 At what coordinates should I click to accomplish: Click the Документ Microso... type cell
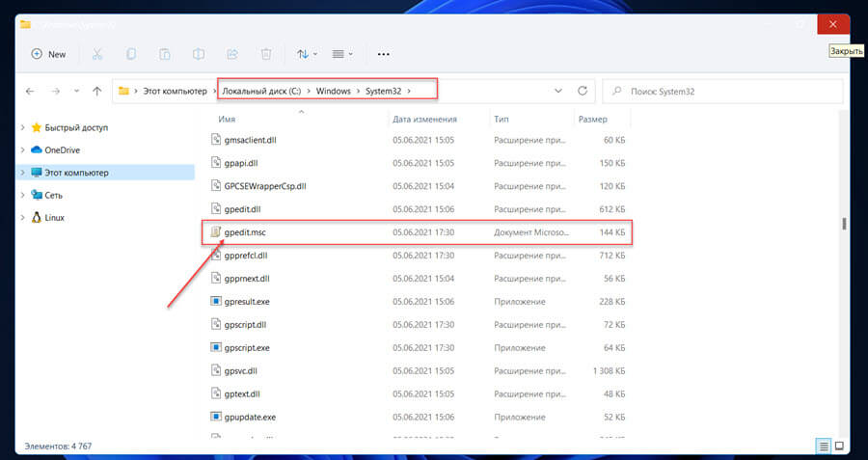click(530, 232)
